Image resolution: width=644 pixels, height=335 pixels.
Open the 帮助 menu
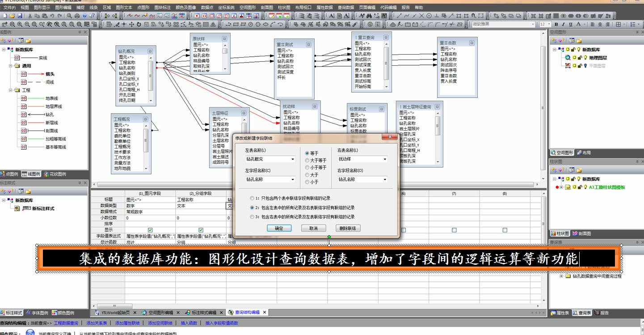(x=419, y=8)
